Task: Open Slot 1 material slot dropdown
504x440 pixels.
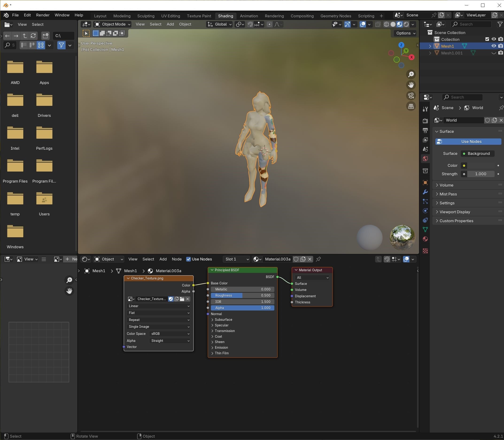Action: coord(236,259)
